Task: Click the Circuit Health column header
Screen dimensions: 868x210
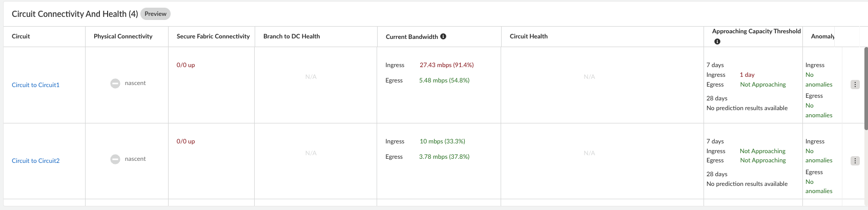Action: pos(528,36)
